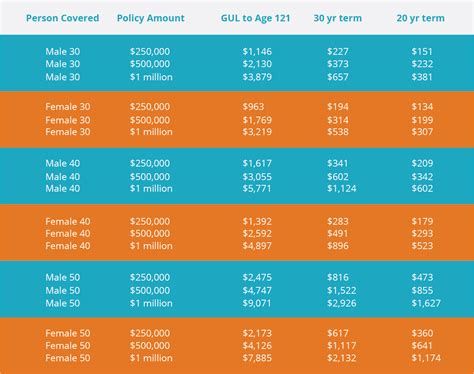Image resolution: width=474 pixels, height=374 pixels.
Task: Click the Person Covered column header
Action: (x=62, y=18)
